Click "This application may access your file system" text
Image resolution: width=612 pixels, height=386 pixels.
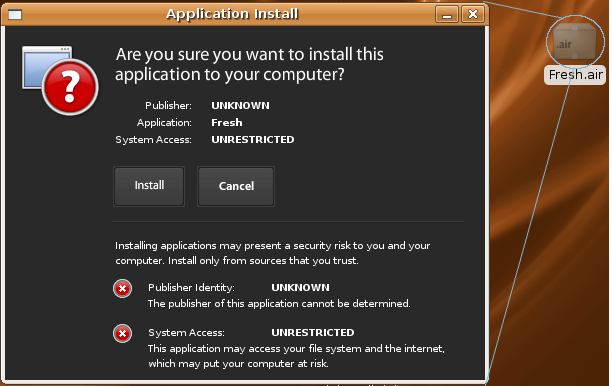point(296,356)
